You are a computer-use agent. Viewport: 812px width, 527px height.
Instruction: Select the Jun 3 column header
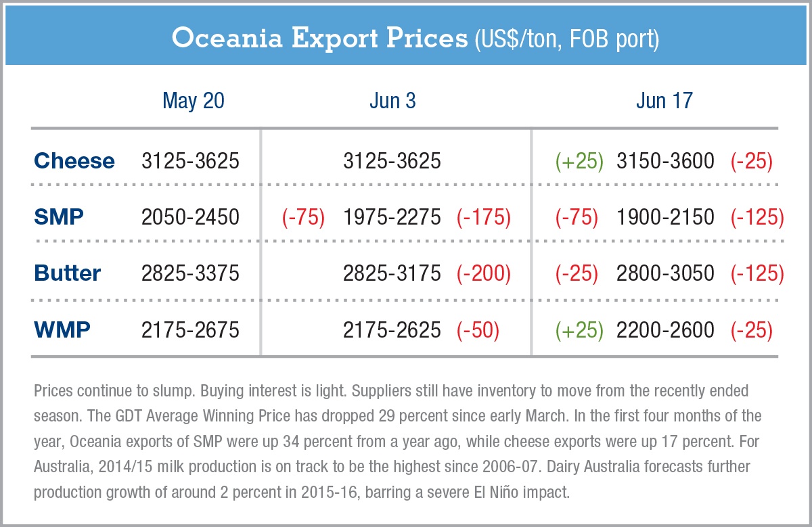click(x=392, y=101)
